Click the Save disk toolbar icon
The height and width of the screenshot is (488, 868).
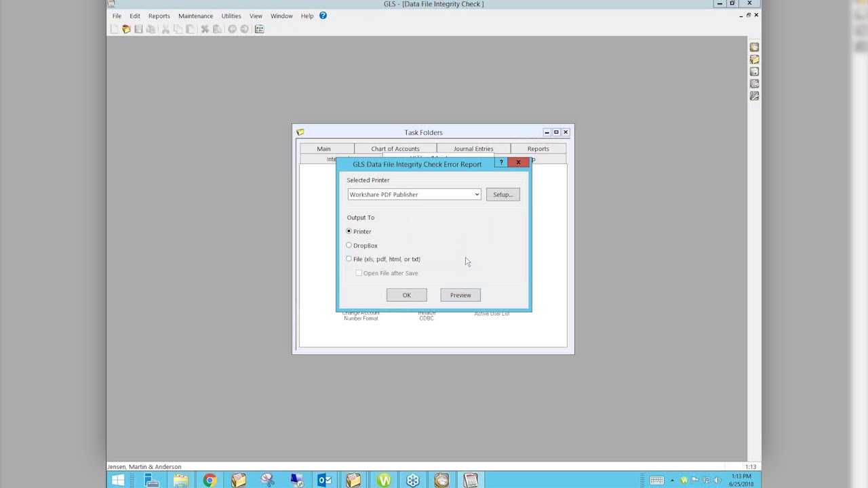[x=138, y=29]
